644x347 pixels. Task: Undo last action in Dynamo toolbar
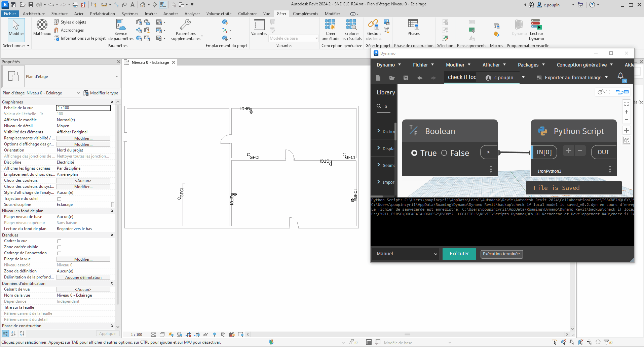pyautogui.click(x=420, y=78)
